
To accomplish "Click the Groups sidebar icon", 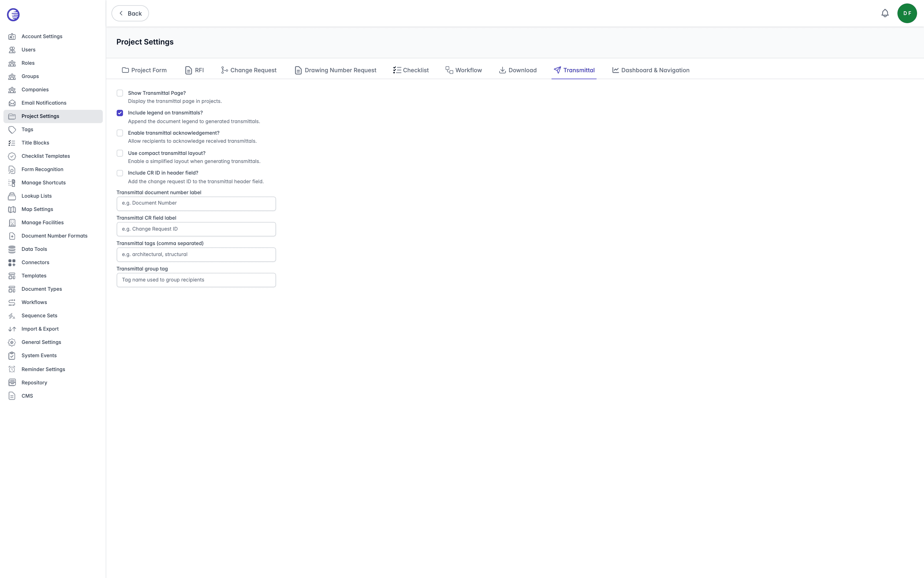I will (12, 77).
